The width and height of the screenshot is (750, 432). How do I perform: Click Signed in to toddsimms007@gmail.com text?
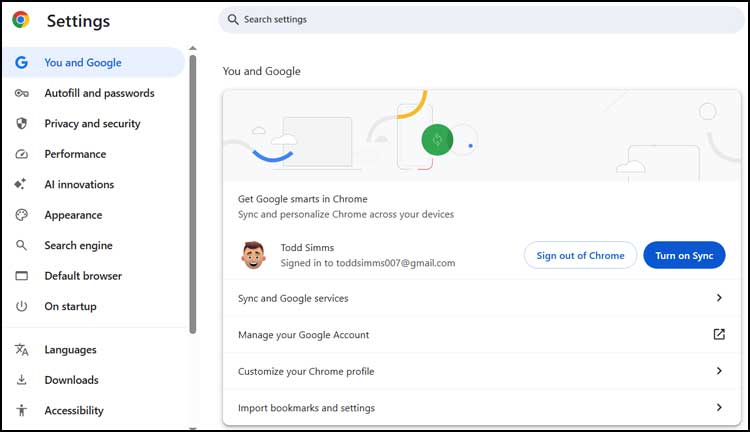(368, 263)
